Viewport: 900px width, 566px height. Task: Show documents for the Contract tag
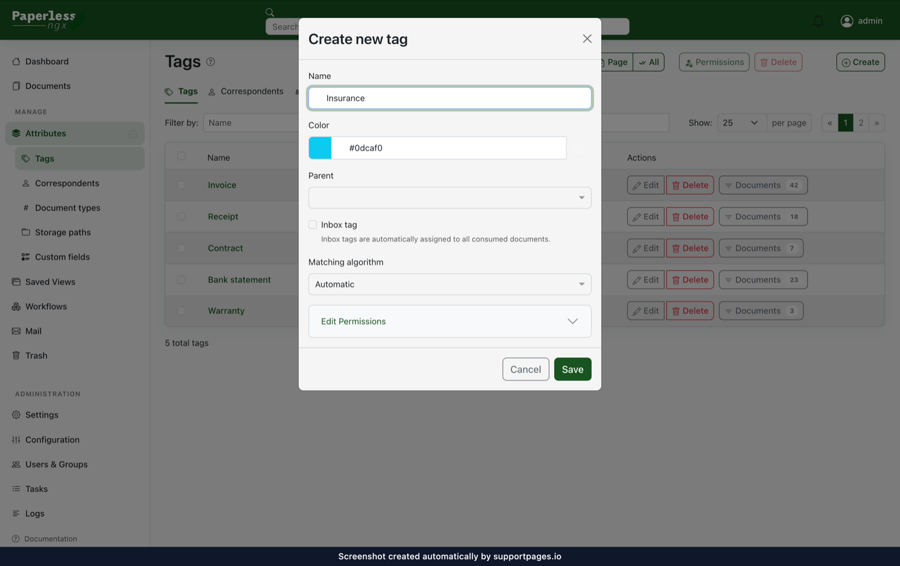point(761,248)
